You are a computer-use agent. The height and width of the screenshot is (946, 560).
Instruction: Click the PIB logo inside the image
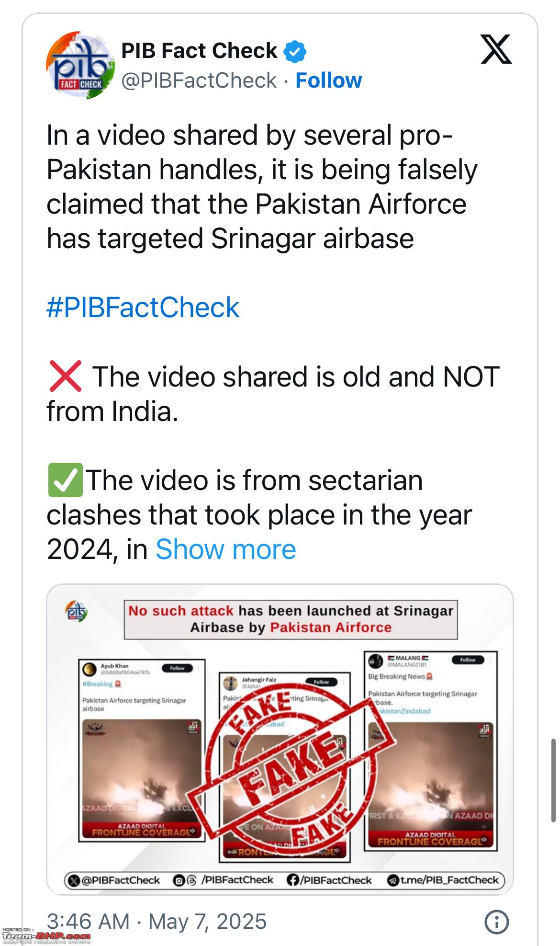click(x=76, y=611)
